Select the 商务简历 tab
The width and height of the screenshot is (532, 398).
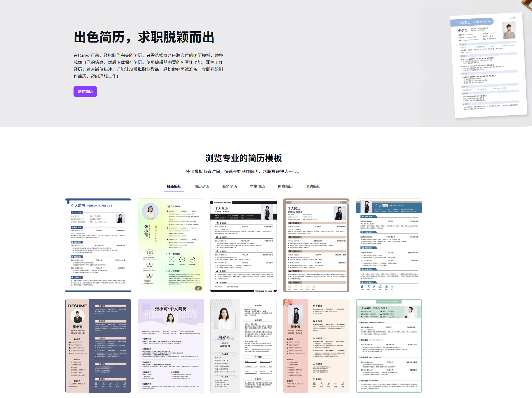[229, 186]
